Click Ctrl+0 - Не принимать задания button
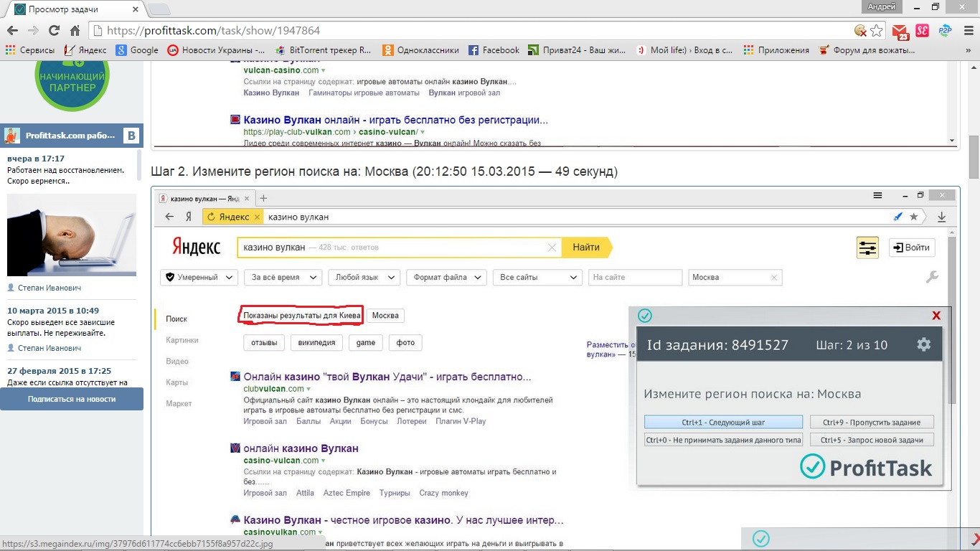Image resolution: width=980 pixels, height=551 pixels. click(x=723, y=440)
